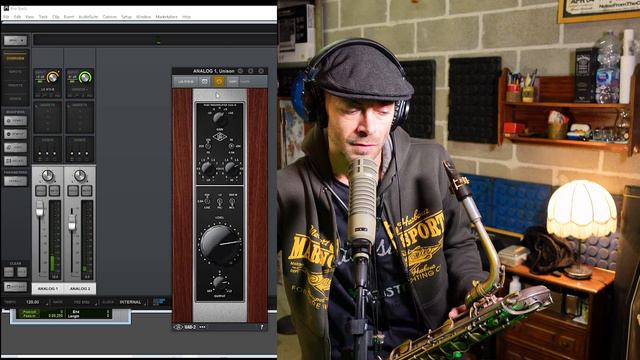Select the ANALOG 2 channel name label
Viewport: 640px width, 360px height.
coord(80,289)
